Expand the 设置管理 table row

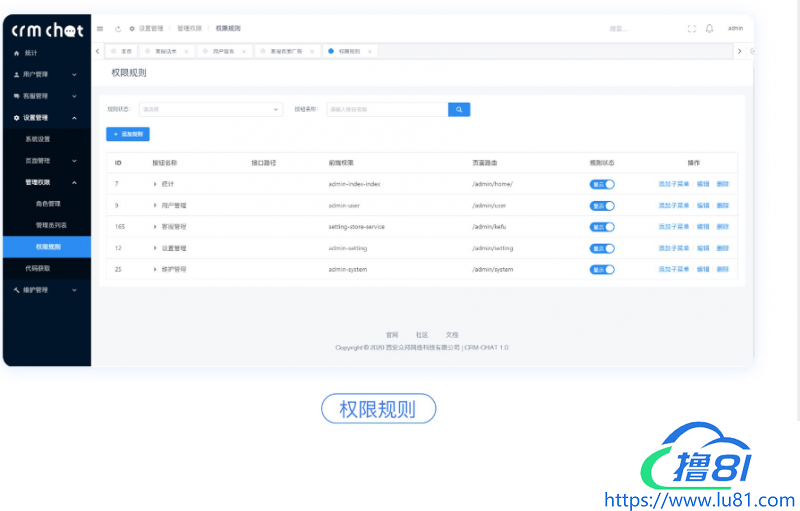[155, 248]
